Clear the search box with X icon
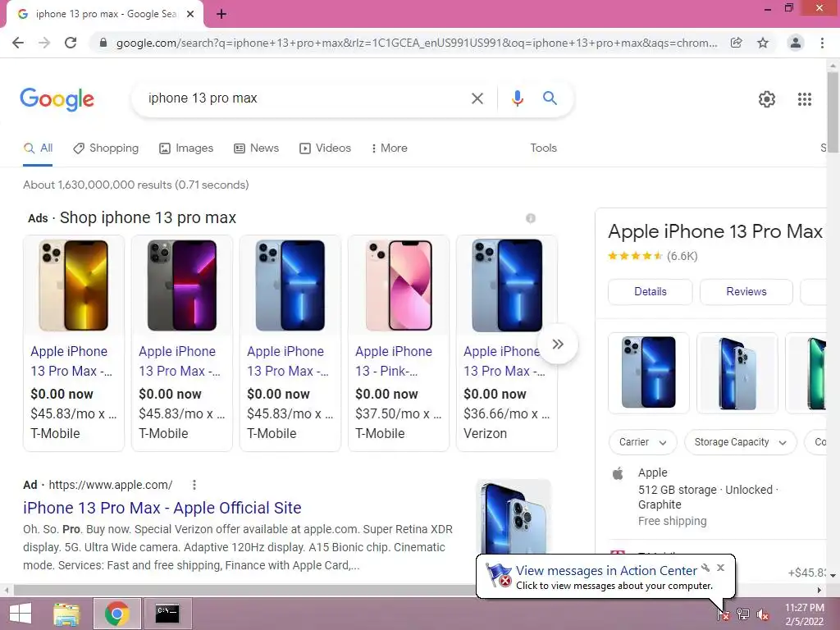This screenshot has height=630, width=840. (x=477, y=98)
